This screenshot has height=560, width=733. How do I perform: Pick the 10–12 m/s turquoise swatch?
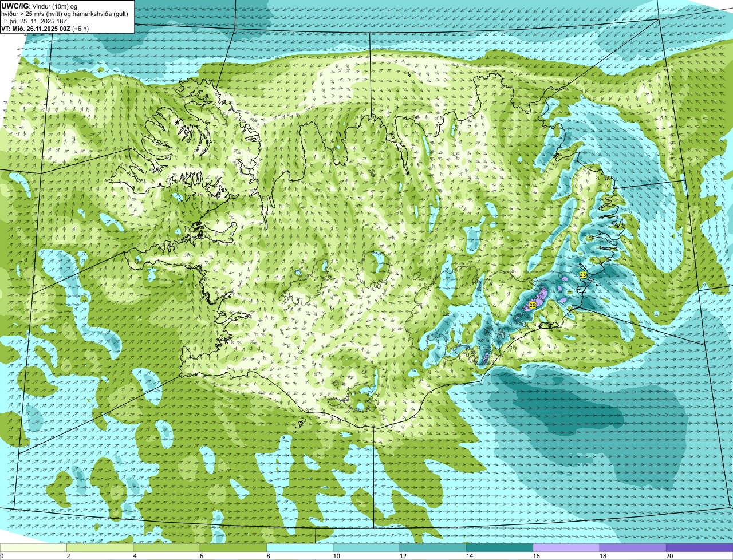(366, 548)
